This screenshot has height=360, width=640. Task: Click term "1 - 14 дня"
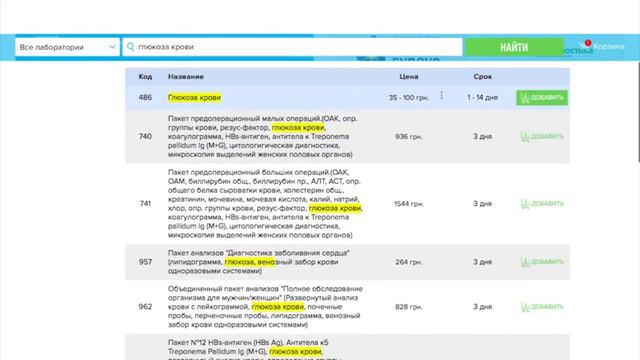[482, 98]
